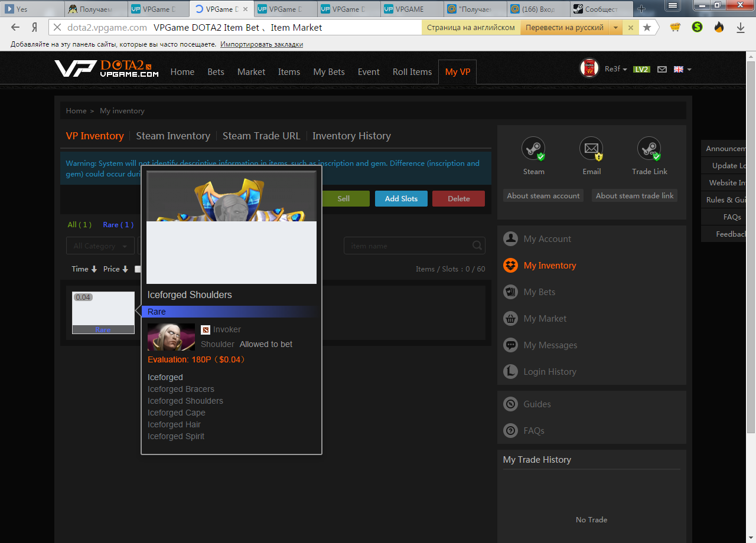Viewport: 756px width, 543px height.
Task: Filter items by Rare ( 1 )
Action: pos(118,225)
